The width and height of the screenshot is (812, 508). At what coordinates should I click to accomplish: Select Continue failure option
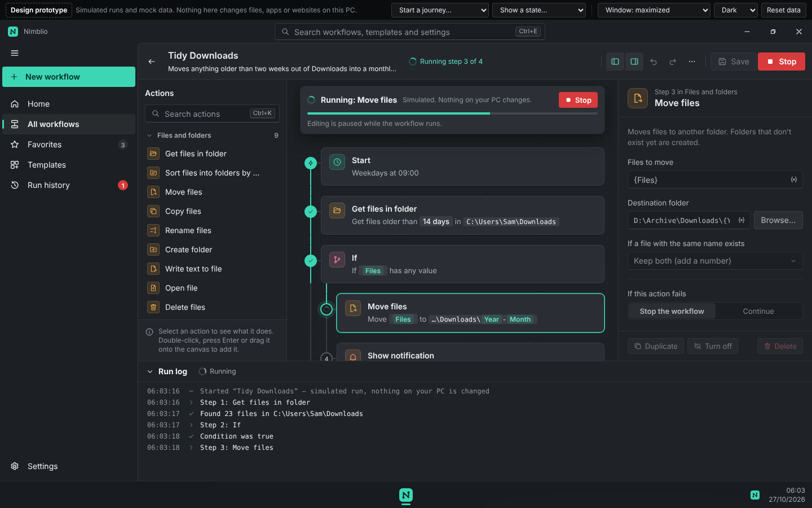758,311
